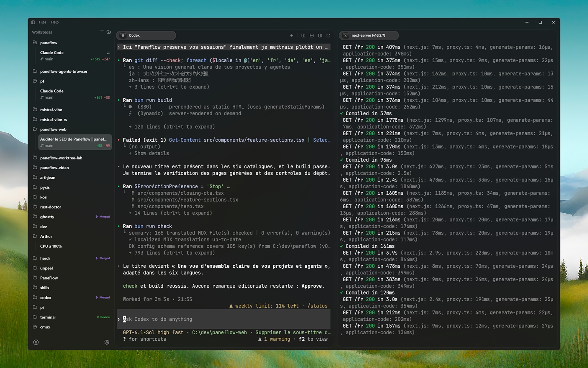The width and height of the screenshot is (588, 368).
Task: Focus the Ask Codex to do anything input
Action: 224,319
